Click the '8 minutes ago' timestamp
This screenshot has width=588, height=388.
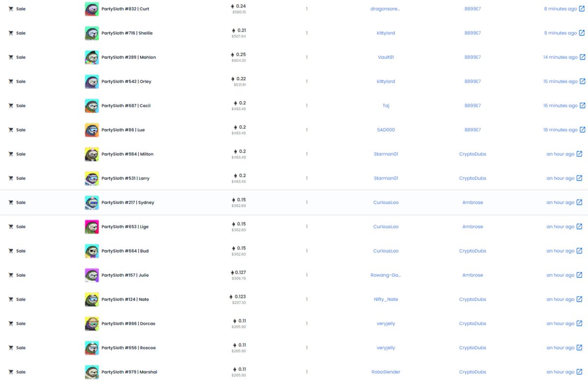pos(560,9)
